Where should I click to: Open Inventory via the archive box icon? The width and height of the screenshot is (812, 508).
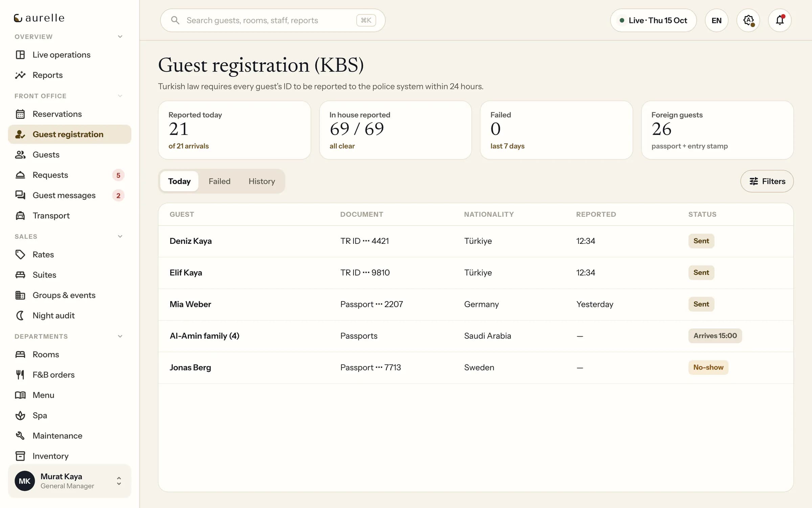click(x=20, y=456)
